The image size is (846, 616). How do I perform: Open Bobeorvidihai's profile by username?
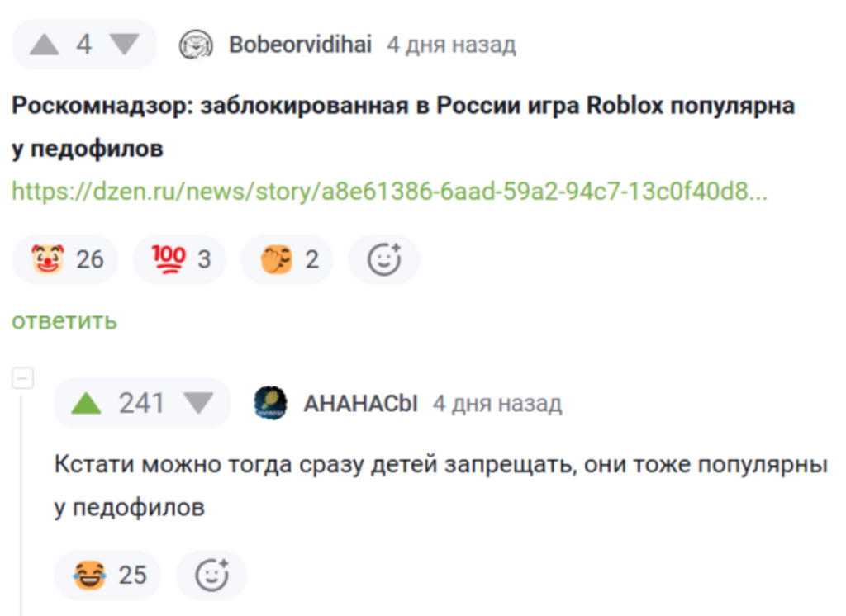point(300,45)
